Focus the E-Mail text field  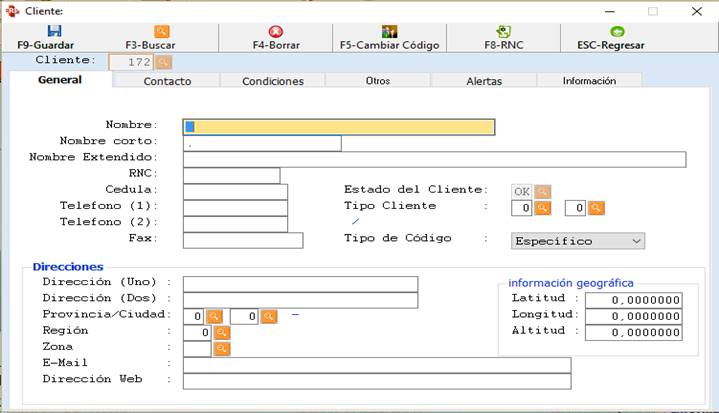tap(376, 365)
